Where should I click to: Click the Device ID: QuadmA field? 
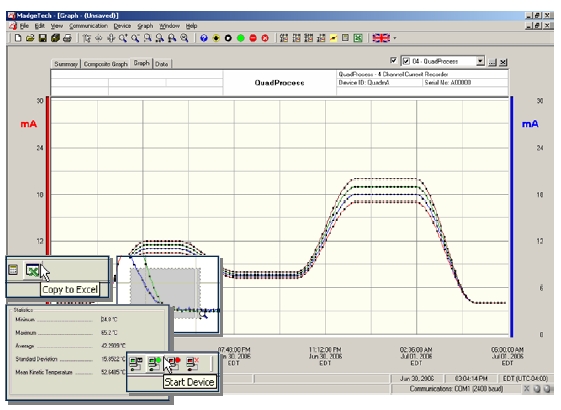pos(379,83)
